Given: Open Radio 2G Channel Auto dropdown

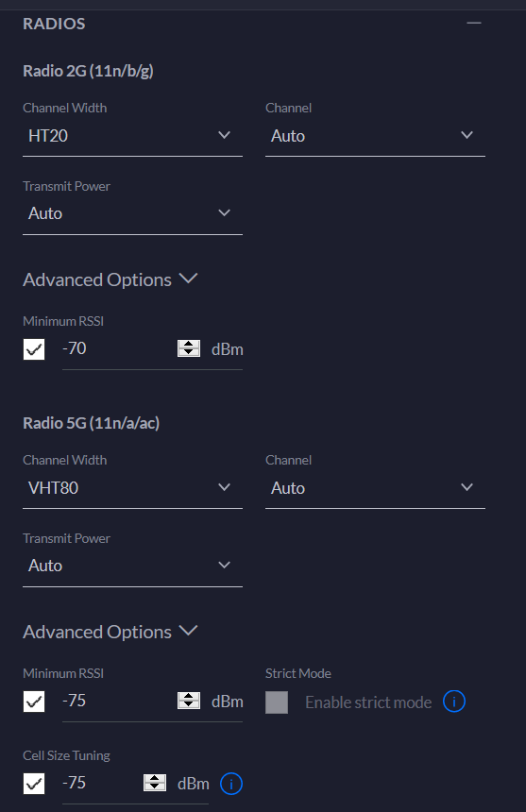Looking at the screenshot, I should tap(375, 136).
